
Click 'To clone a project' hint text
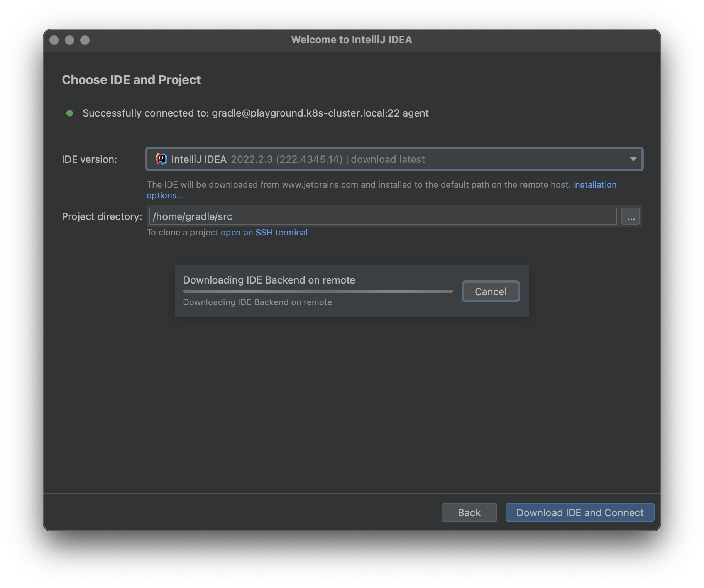pos(183,232)
